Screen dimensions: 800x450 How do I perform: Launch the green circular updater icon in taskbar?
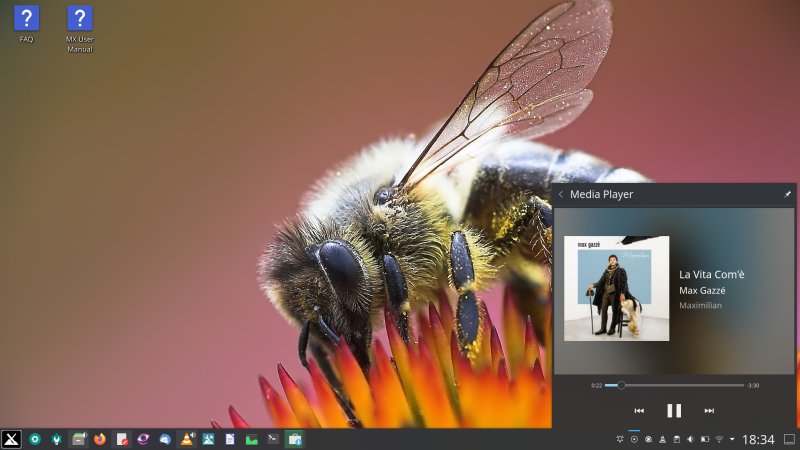point(35,439)
